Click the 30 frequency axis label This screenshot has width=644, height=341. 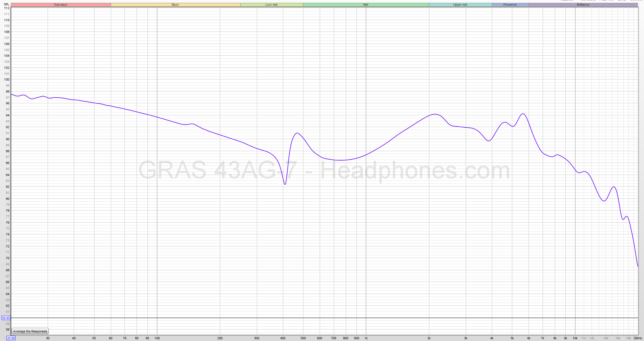(x=48, y=338)
